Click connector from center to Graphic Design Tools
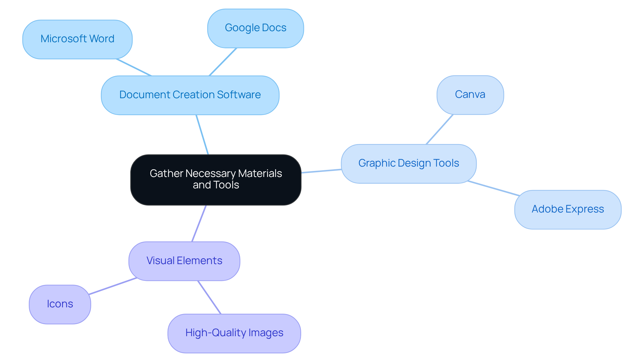The width and height of the screenshot is (644, 363). pos(321,171)
